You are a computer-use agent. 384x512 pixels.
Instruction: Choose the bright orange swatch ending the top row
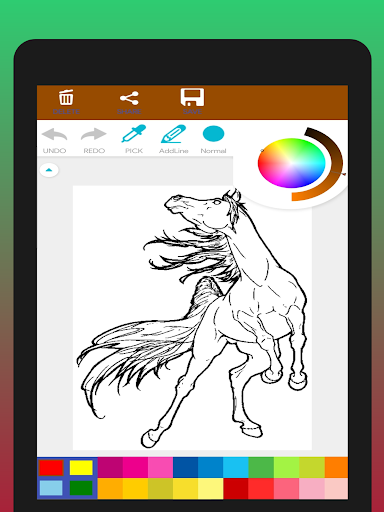336,467
